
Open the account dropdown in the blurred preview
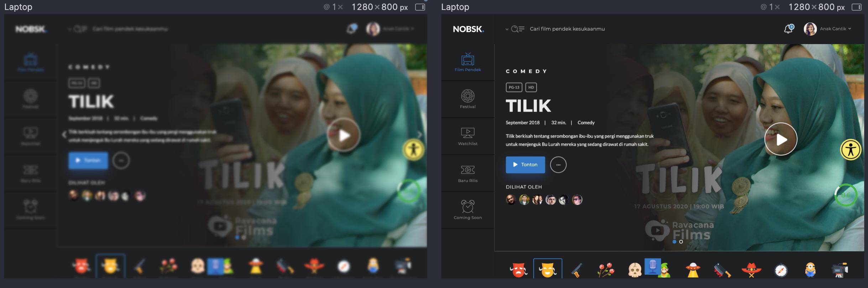398,29
